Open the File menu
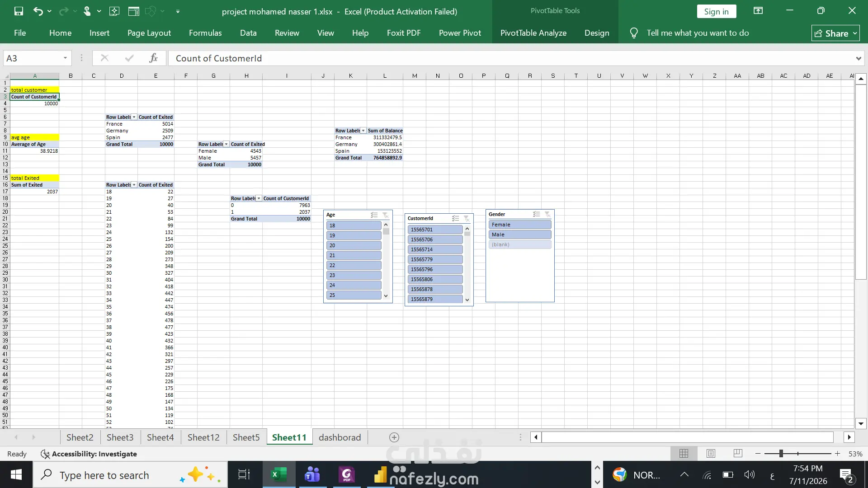Screen dimensions: 868x488 (20, 33)
